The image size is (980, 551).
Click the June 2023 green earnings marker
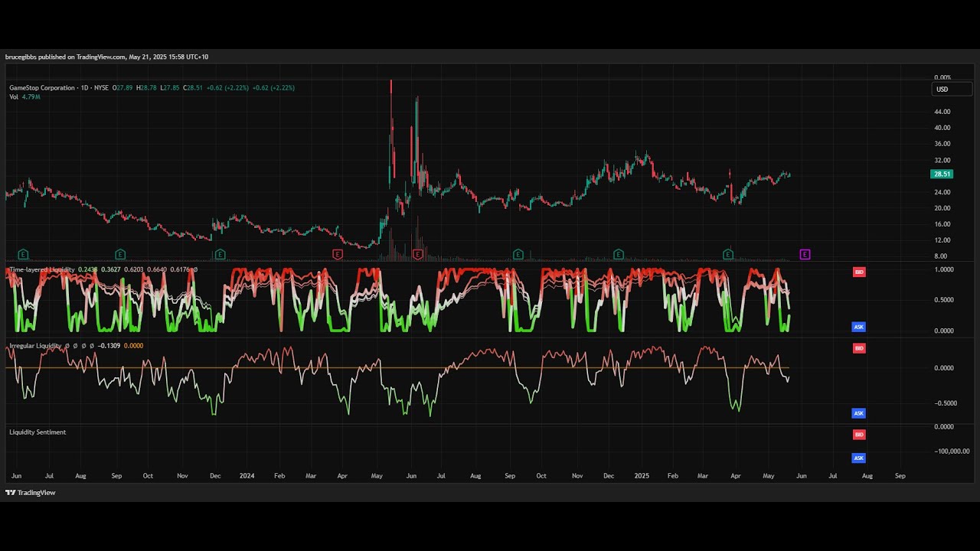tap(23, 254)
